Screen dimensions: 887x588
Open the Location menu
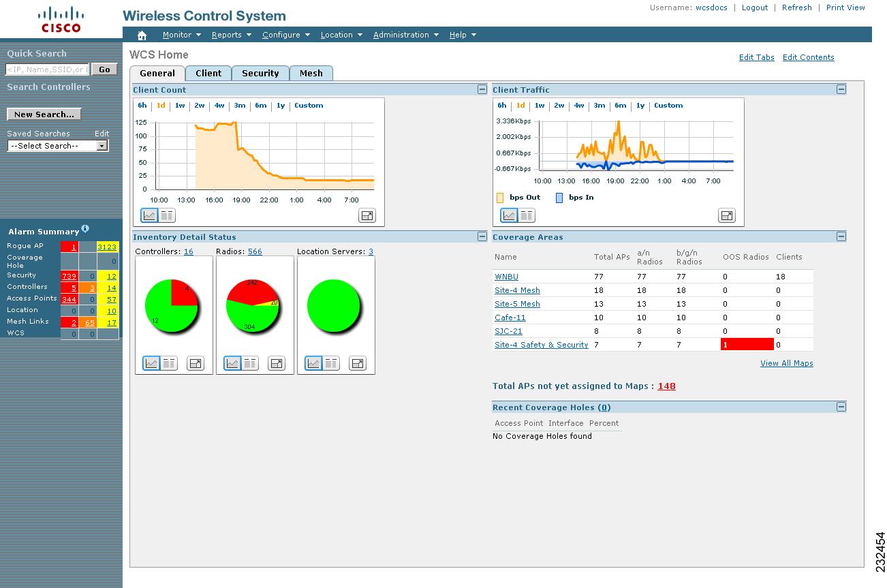pyautogui.click(x=341, y=35)
